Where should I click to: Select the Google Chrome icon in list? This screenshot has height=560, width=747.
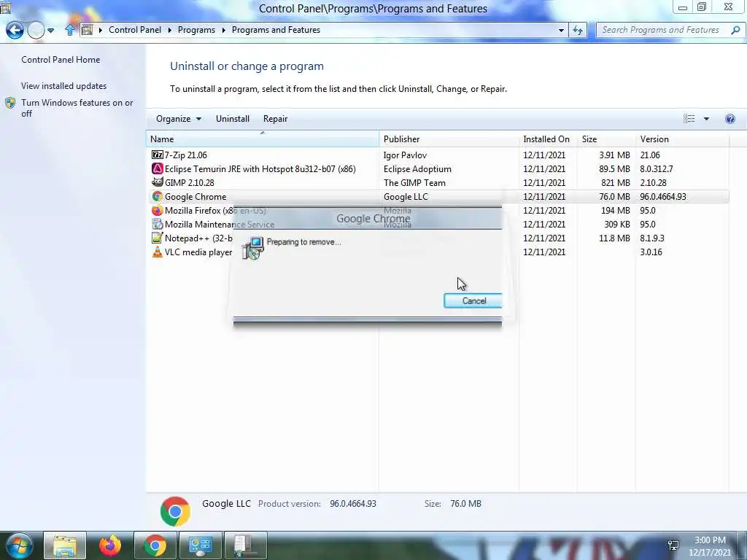click(158, 196)
